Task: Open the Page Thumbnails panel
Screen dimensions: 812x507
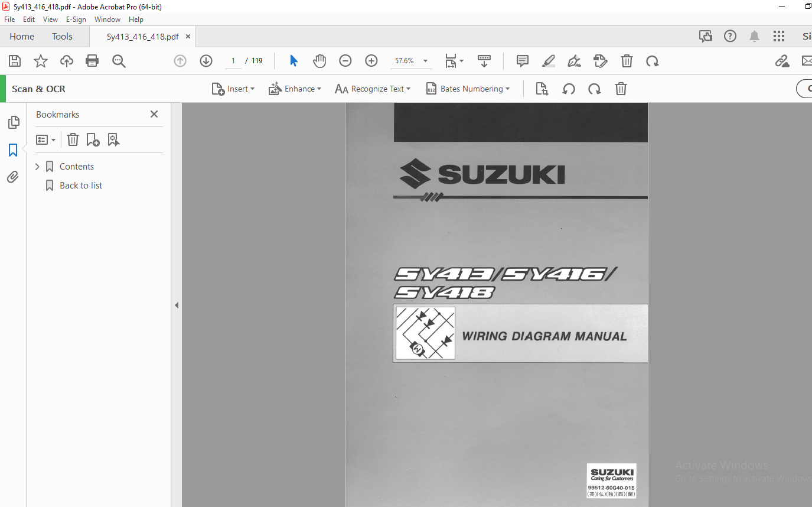Action: click(x=13, y=122)
